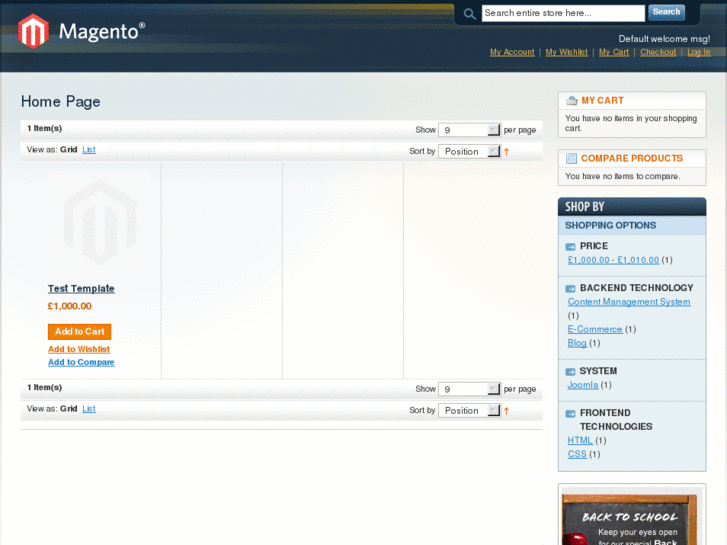
Task: Filter by E-Commerce backend technology
Action: (x=595, y=329)
